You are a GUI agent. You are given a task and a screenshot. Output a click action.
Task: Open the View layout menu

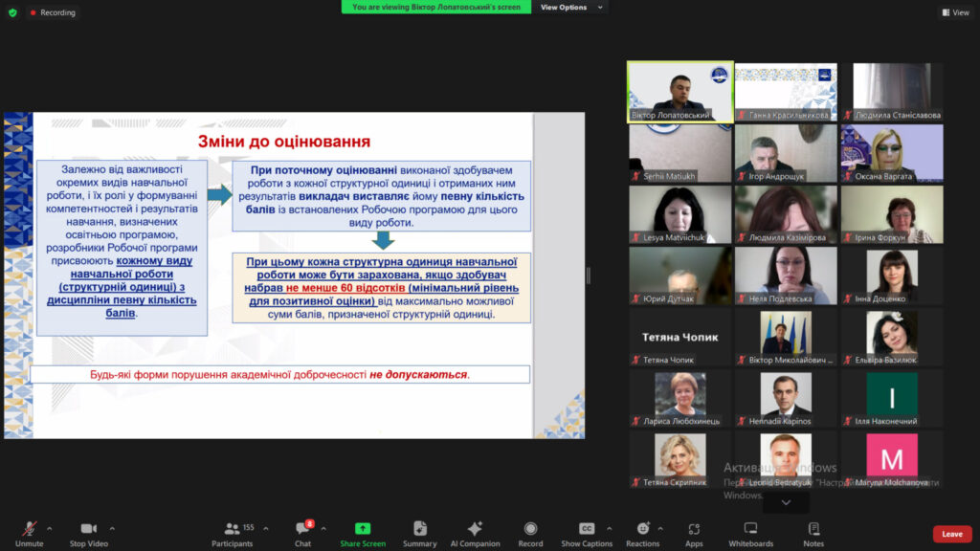pos(955,12)
